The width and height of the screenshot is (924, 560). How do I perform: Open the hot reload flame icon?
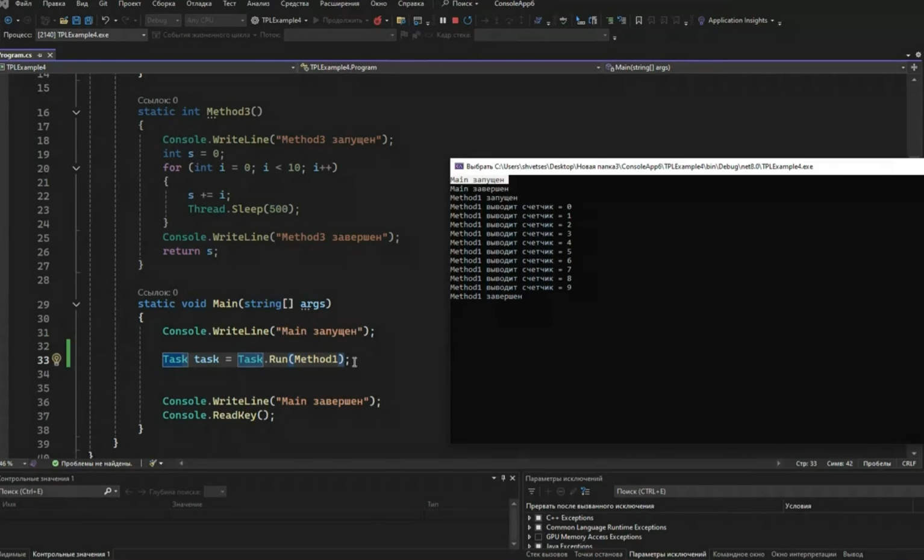pos(378,20)
